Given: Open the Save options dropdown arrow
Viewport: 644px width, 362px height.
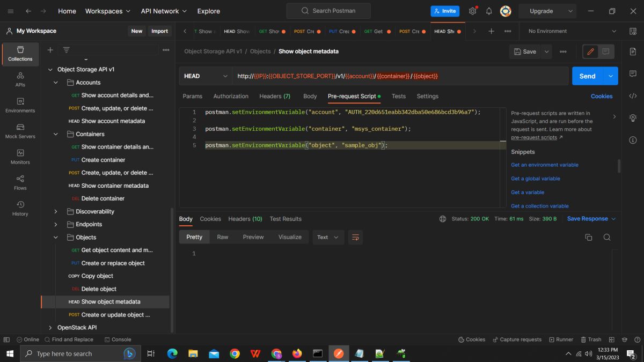Looking at the screenshot, I should (x=547, y=51).
